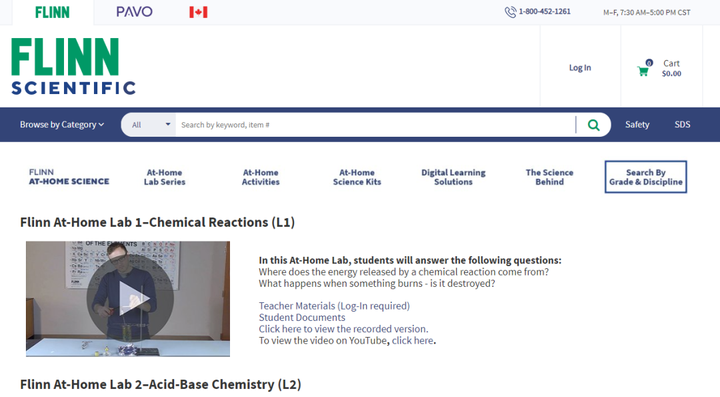Open the Safety link in navigation bar
The height and width of the screenshot is (397, 720).
[x=637, y=125]
